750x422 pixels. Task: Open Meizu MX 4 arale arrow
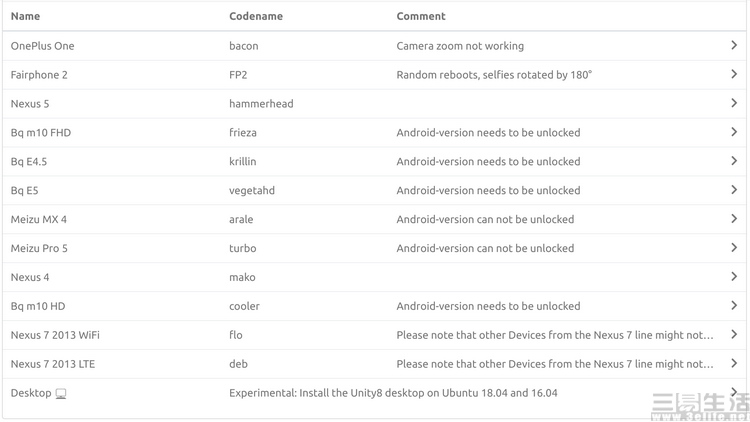734,219
